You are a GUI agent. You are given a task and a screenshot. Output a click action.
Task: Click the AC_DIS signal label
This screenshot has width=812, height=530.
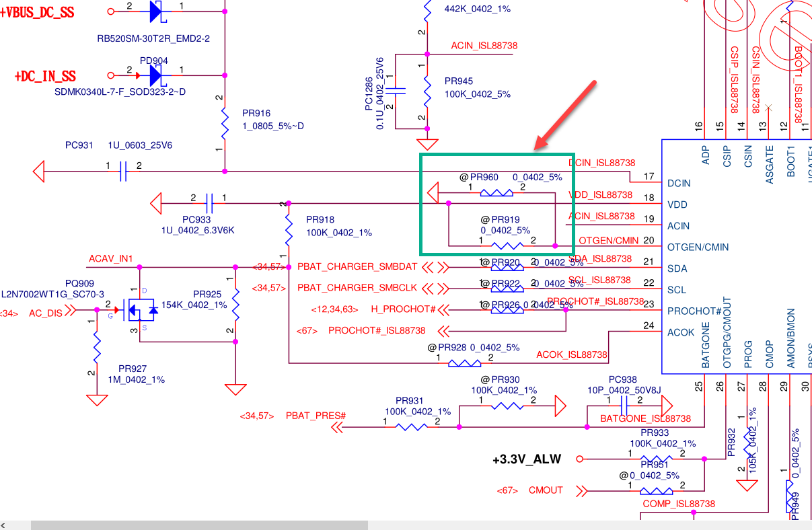coord(45,313)
